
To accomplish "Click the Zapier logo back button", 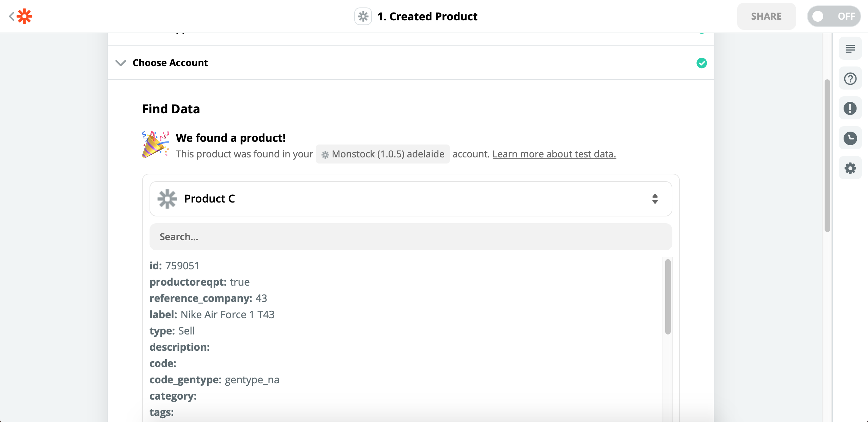I will click(x=21, y=16).
